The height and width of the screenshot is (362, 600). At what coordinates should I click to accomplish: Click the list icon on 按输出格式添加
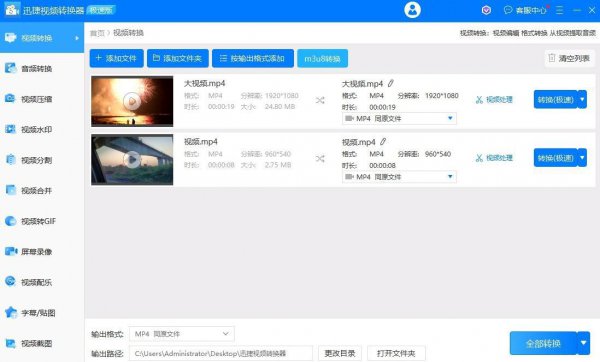pyautogui.click(x=223, y=58)
